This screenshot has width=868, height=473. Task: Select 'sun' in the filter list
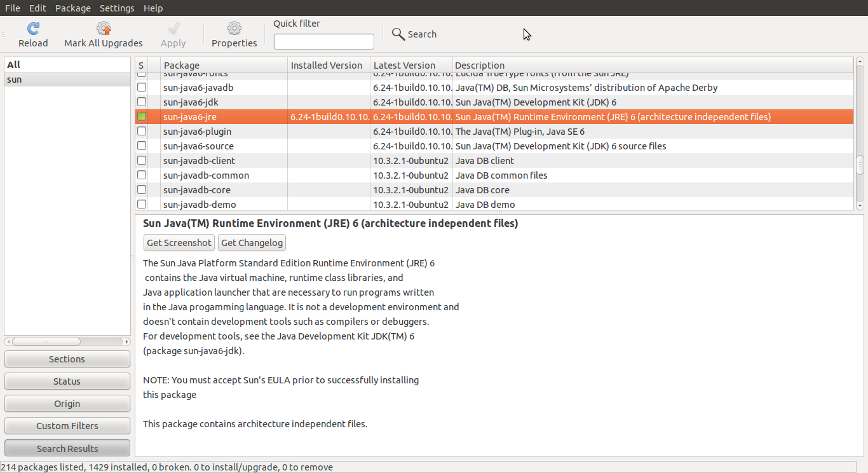[x=67, y=79]
